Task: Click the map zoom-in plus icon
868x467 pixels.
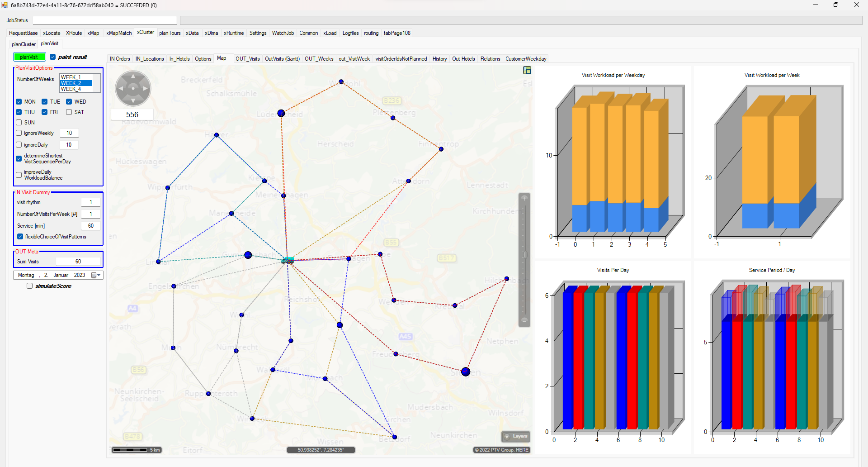Action: pyautogui.click(x=524, y=198)
